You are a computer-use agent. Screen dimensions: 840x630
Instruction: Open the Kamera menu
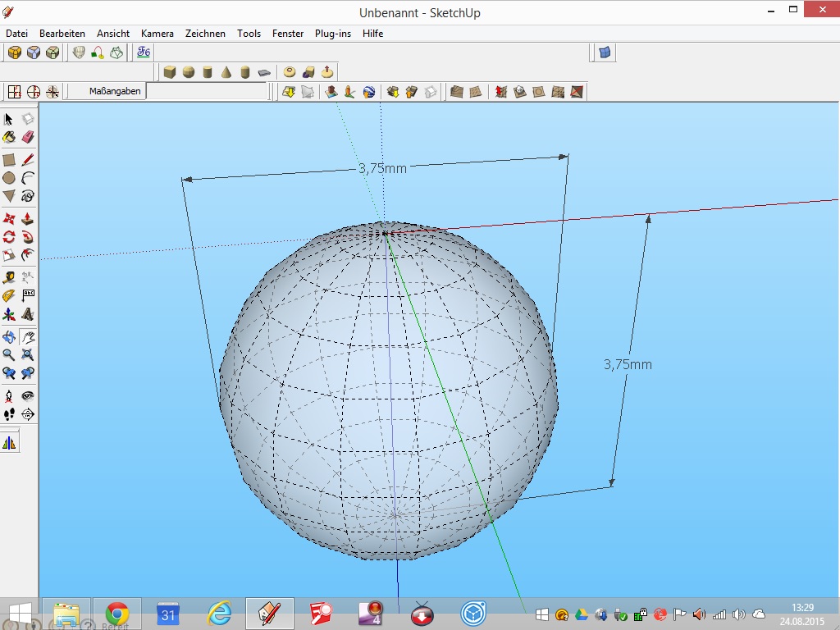coord(157,34)
